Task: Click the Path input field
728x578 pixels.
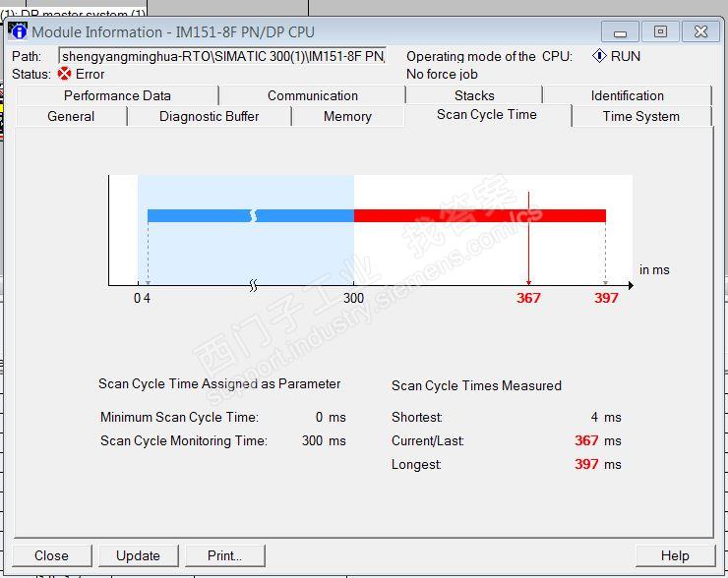Action: [222, 56]
